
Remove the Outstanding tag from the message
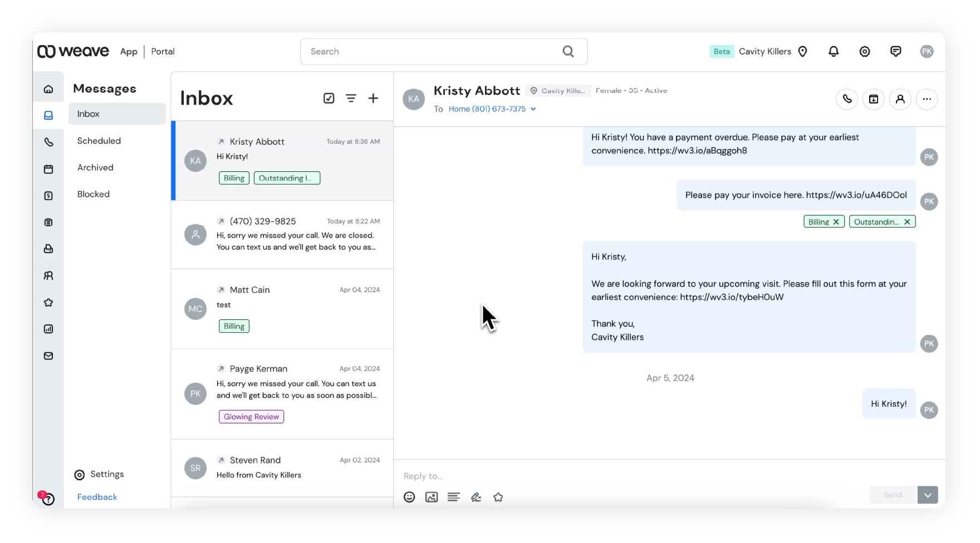click(x=907, y=221)
